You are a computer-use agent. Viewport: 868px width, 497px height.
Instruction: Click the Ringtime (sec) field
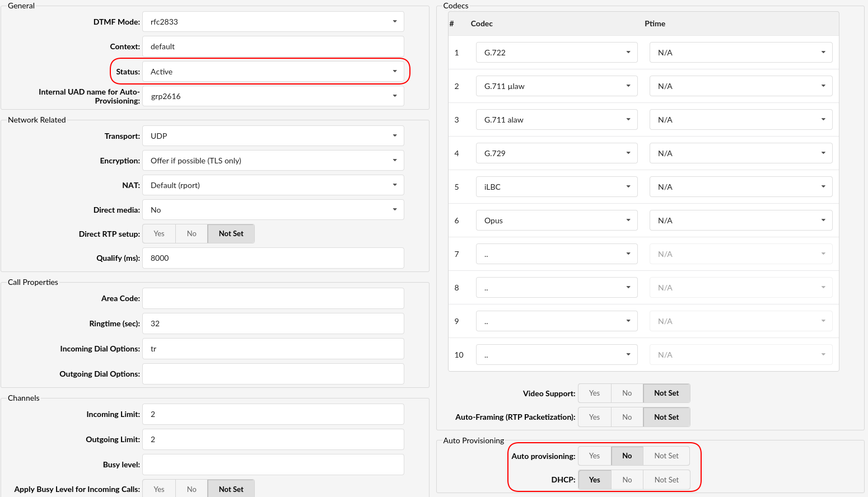click(273, 323)
